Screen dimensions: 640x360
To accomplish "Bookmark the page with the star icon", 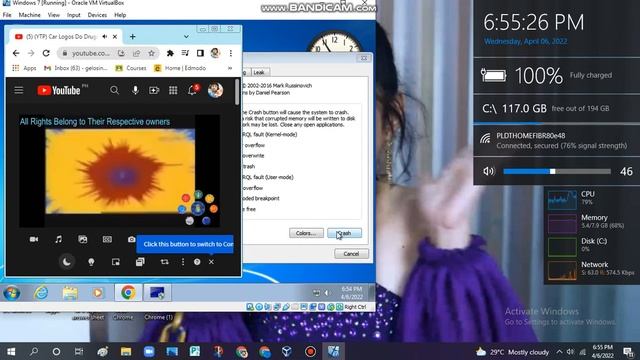I will pos(151,53).
